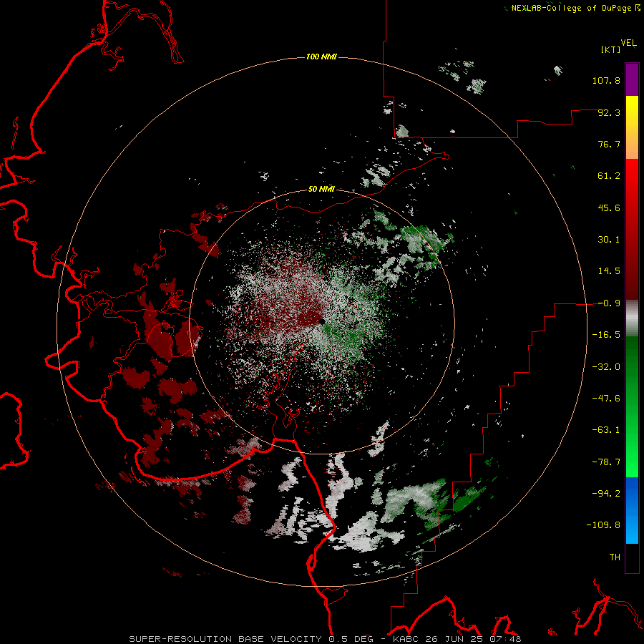Pick the blue segment of the velocity scale
This screenshot has height=644, width=644.
coord(632,510)
